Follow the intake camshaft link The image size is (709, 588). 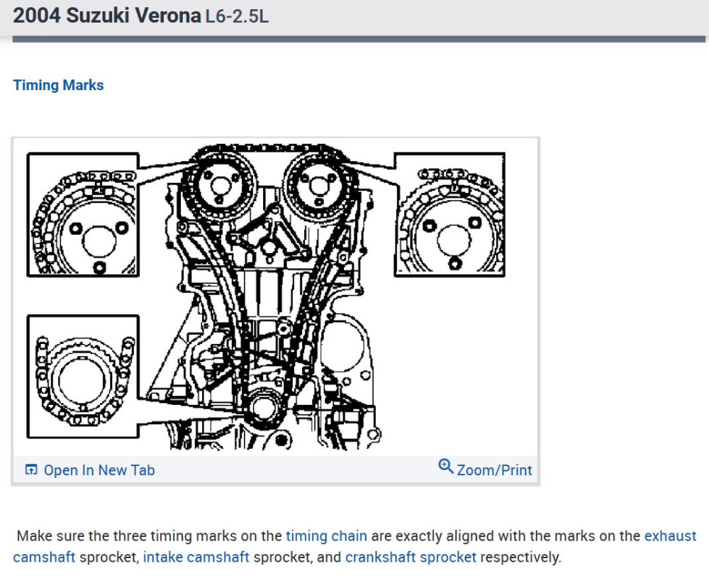(196, 557)
